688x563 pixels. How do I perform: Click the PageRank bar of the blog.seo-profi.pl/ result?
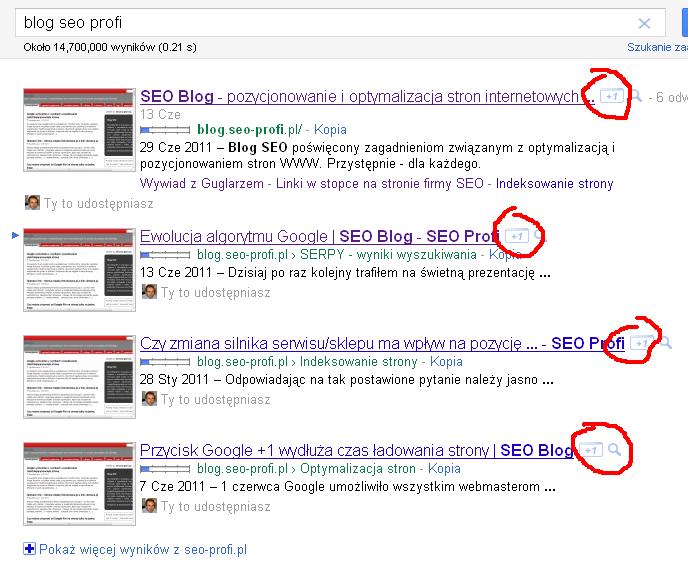(x=165, y=130)
